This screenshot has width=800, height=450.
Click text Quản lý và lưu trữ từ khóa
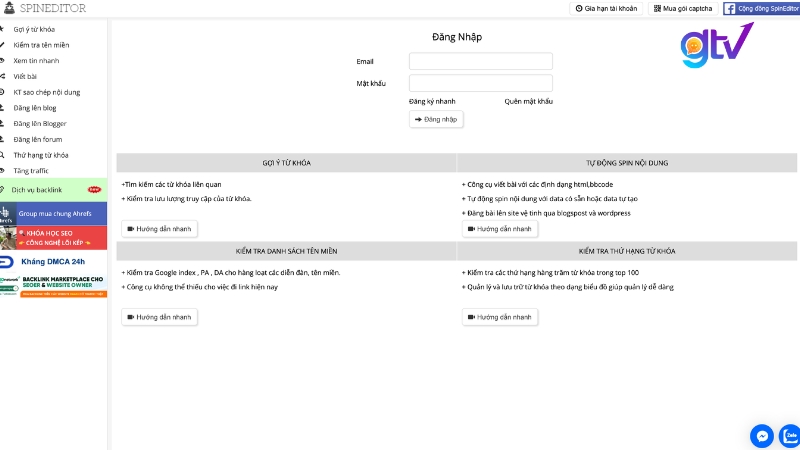pyautogui.click(x=567, y=287)
